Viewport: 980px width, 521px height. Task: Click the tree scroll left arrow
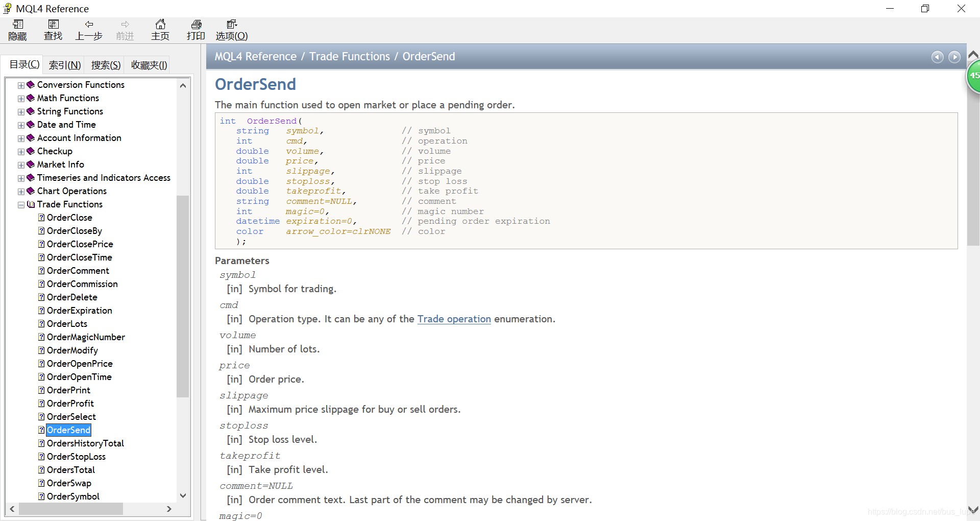coord(12,509)
